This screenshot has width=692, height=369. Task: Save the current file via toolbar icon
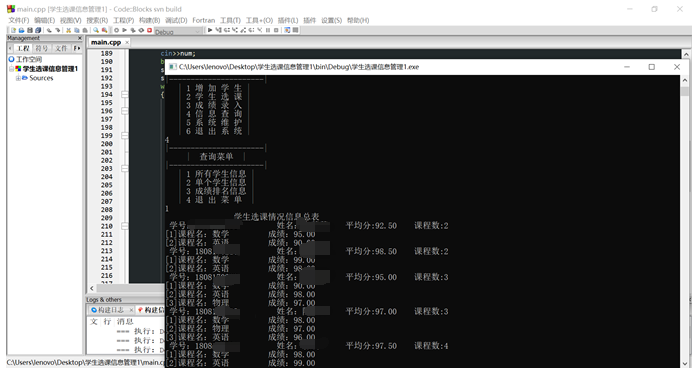click(x=30, y=30)
